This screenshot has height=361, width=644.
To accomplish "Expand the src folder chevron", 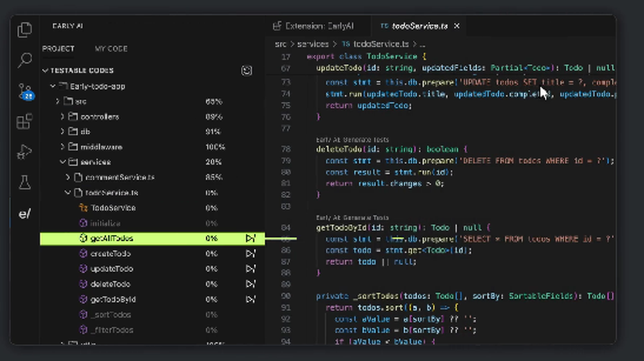I will click(58, 101).
